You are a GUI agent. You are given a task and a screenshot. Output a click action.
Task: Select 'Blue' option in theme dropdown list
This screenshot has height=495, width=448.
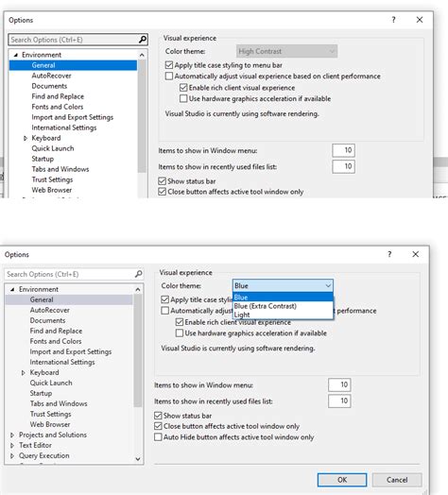tap(283, 297)
